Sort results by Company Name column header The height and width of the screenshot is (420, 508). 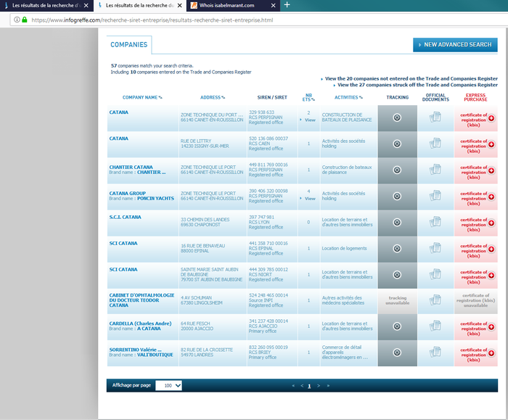pyautogui.click(x=142, y=96)
